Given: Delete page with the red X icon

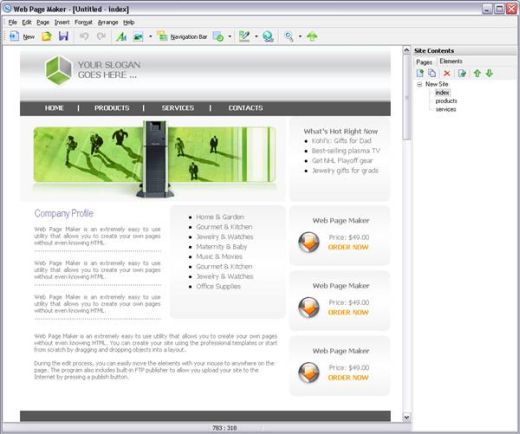Looking at the screenshot, I should (447, 73).
